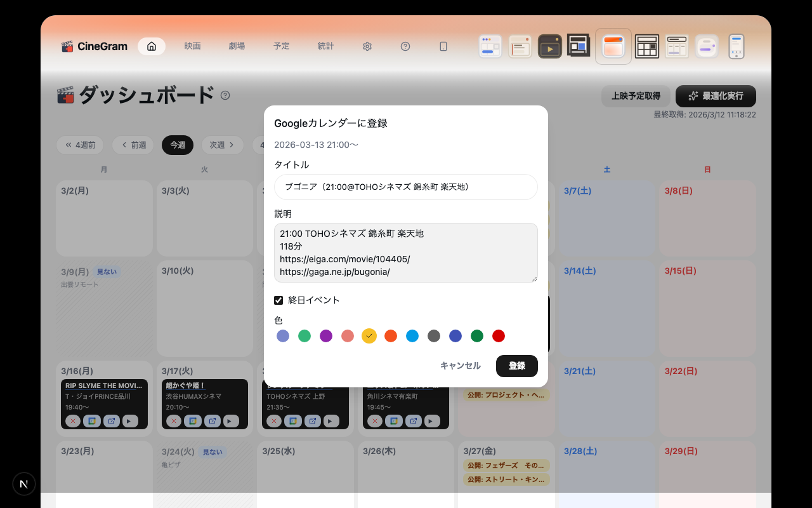Viewport: 812px width, 508px height.
Task: Switch to the 統計 navigation item
Action: [325, 46]
